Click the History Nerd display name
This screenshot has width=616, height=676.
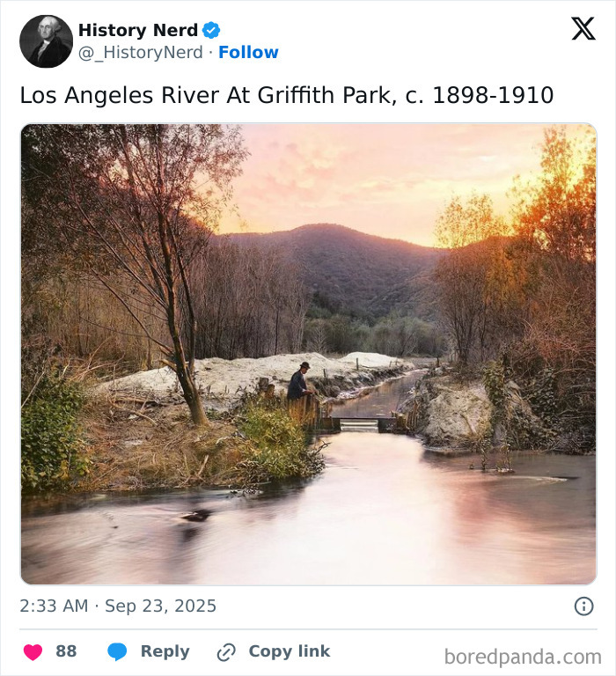(x=138, y=31)
